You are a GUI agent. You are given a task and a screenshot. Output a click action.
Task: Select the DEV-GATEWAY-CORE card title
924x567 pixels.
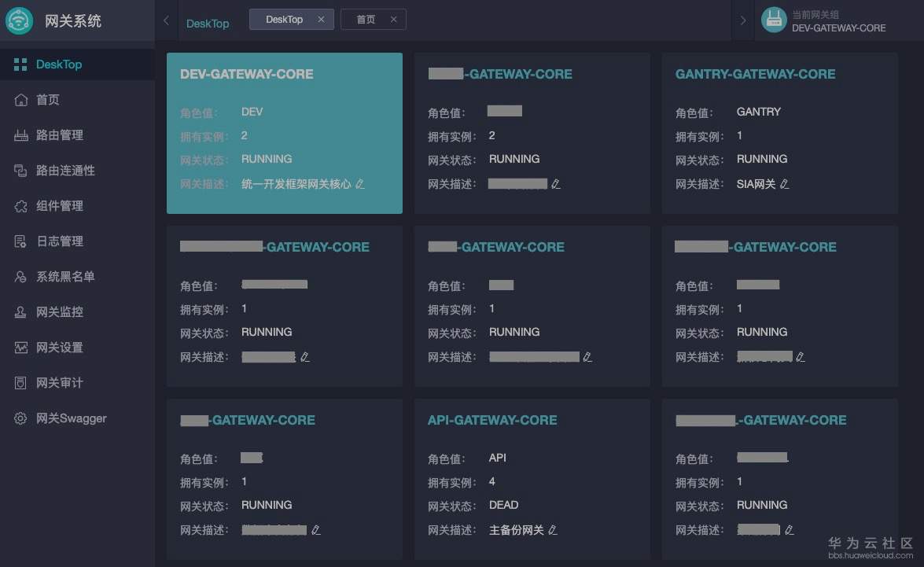(247, 74)
